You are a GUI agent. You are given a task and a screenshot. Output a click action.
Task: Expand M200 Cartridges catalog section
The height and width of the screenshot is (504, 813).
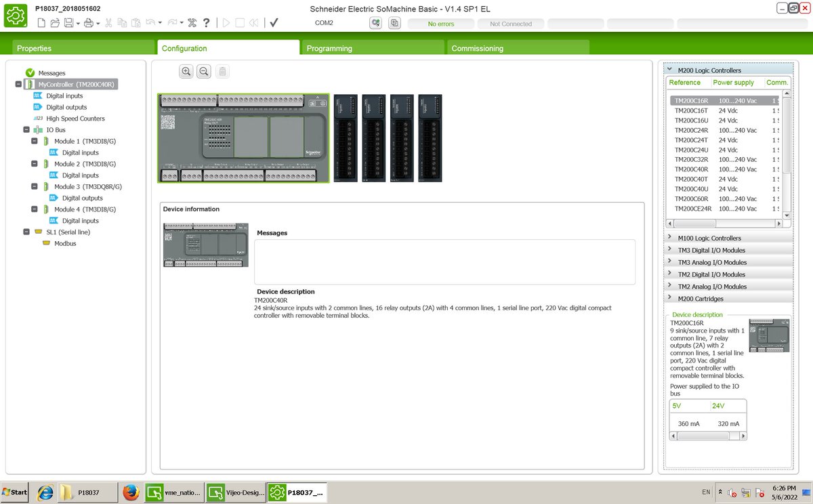click(x=669, y=299)
